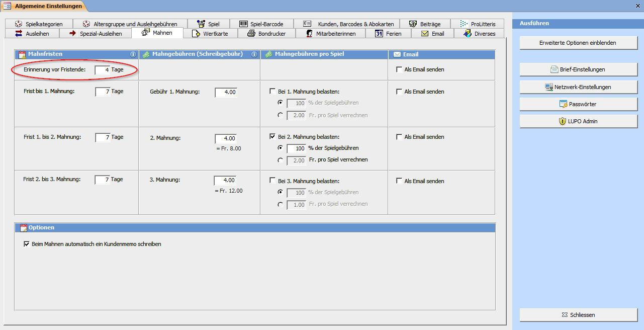Click the Spielkategorien dice icon
644x330 pixels.
pos(18,24)
